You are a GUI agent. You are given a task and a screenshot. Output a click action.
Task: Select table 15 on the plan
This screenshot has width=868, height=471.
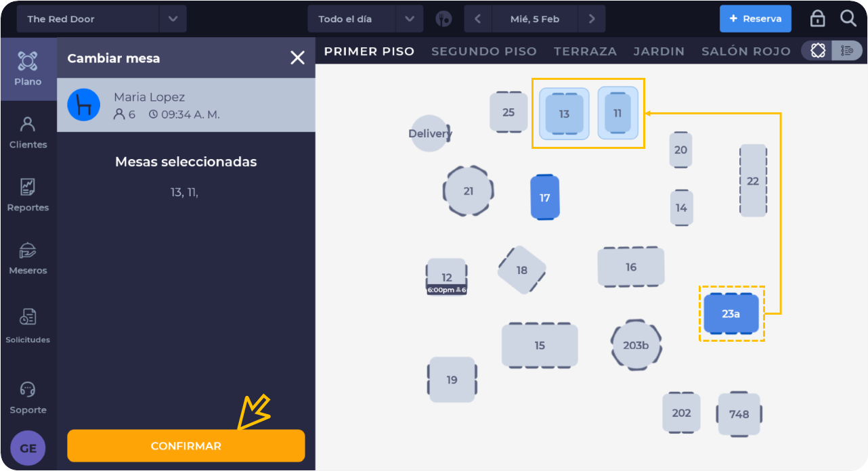point(540,345)
